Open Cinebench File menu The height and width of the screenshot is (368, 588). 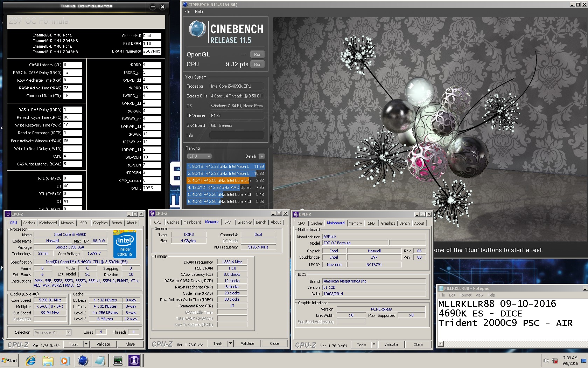(x=187, y=12)
